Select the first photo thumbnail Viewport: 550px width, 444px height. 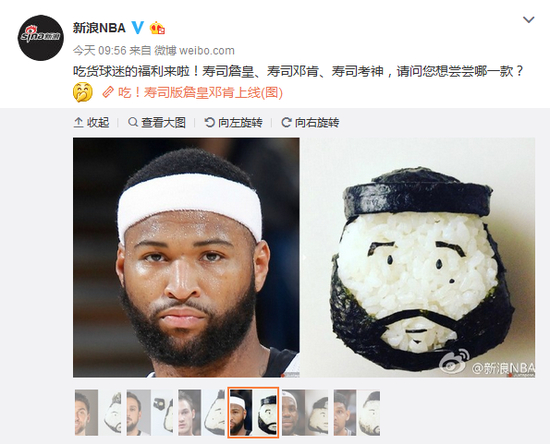point(98,412)
